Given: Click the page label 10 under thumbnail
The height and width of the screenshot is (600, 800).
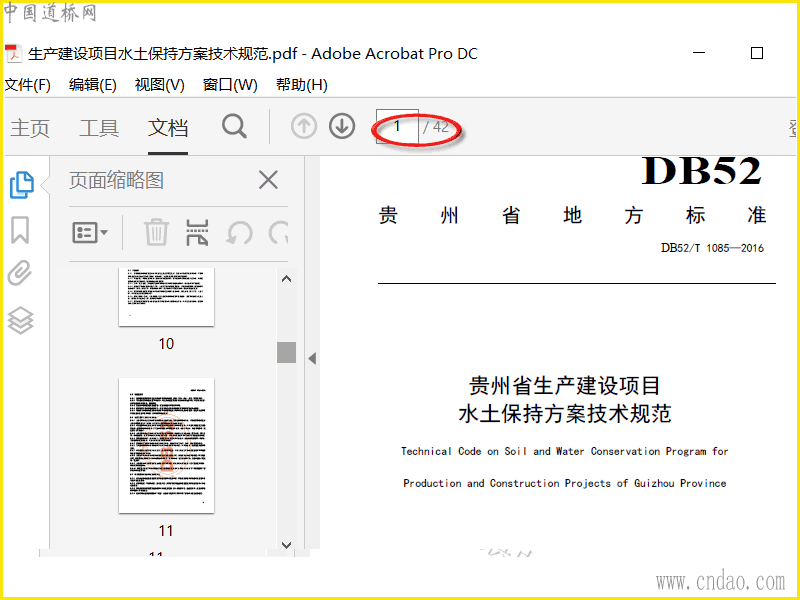Looking at the screenshot, I should coord(166,344).
